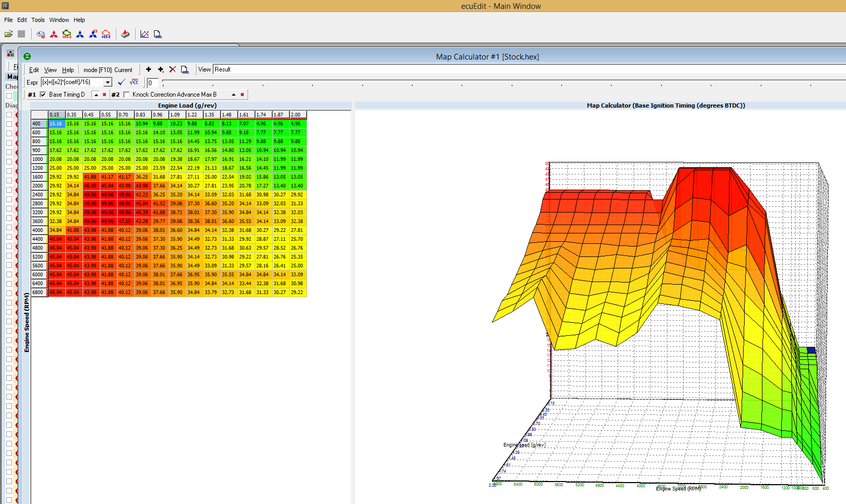Click the plus add map icon
Screen dimensions: 846x504
[148, 69]
